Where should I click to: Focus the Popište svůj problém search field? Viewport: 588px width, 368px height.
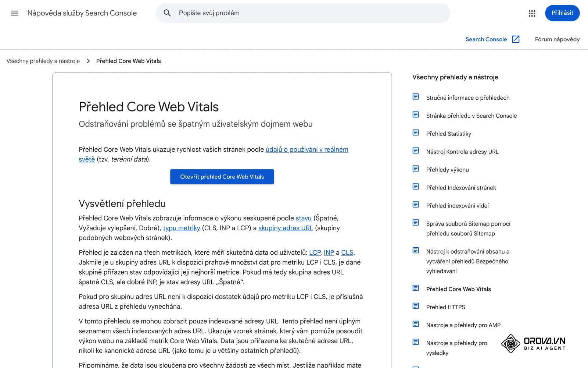(303, 13)
